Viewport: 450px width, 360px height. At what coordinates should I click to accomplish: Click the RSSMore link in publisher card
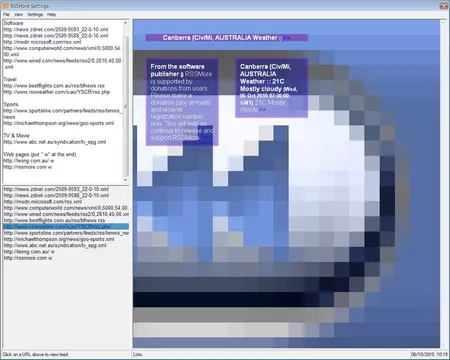pyautogui.click(x=199, y=74)
